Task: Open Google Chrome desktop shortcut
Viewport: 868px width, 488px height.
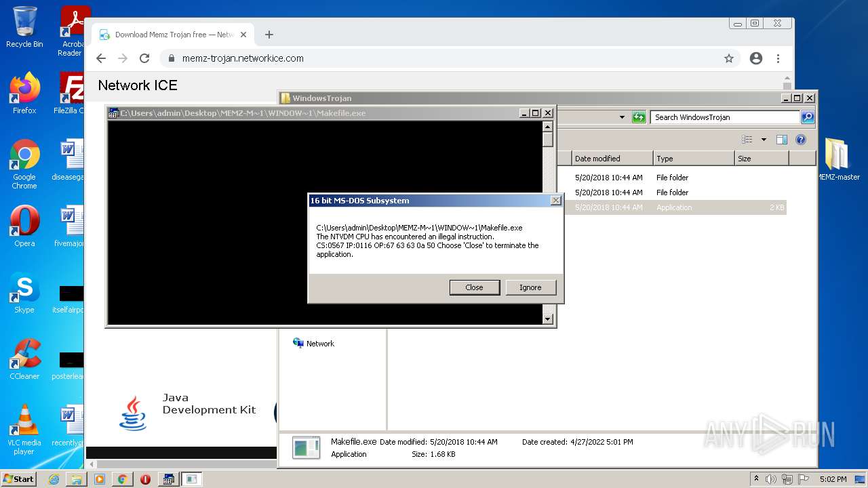Action: pyautogui.click(x=24, y=164)
